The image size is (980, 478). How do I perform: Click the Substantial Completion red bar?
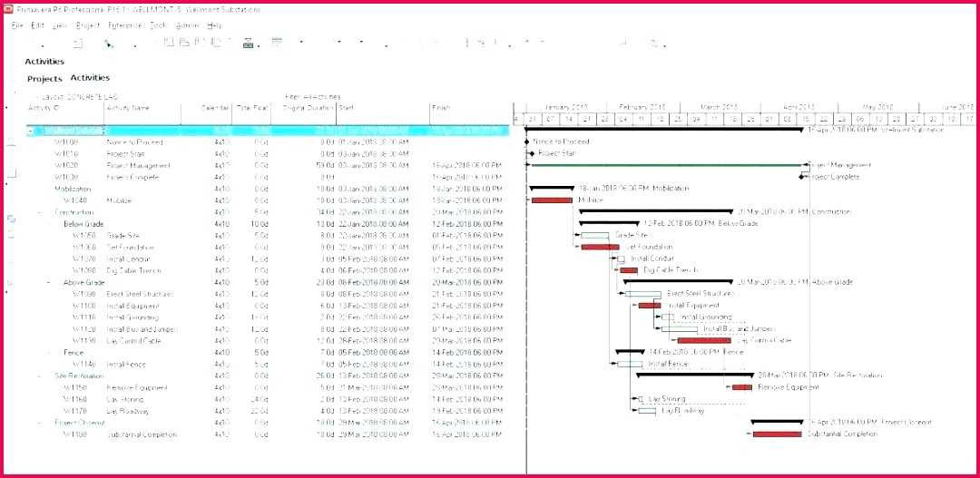[x=777, y=434]
